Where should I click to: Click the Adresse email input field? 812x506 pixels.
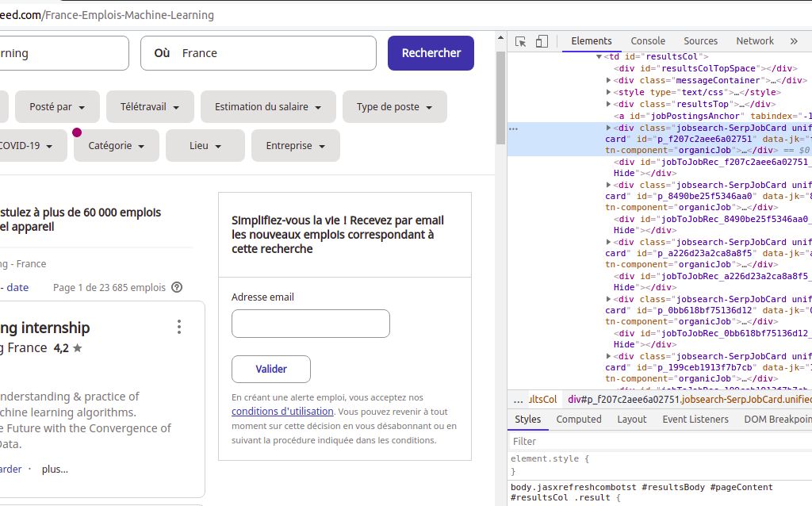pos(310,324)
